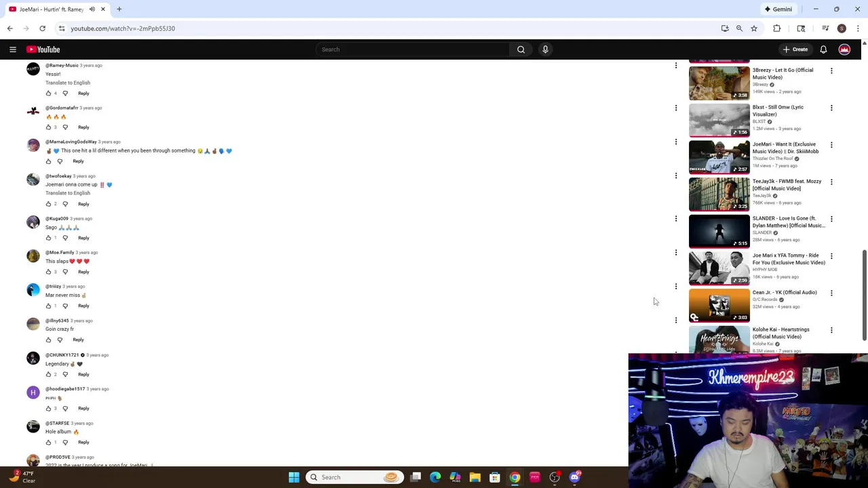
Task: Open options for 'Cean Jr. - YK' video
Action: pos(831,293)
